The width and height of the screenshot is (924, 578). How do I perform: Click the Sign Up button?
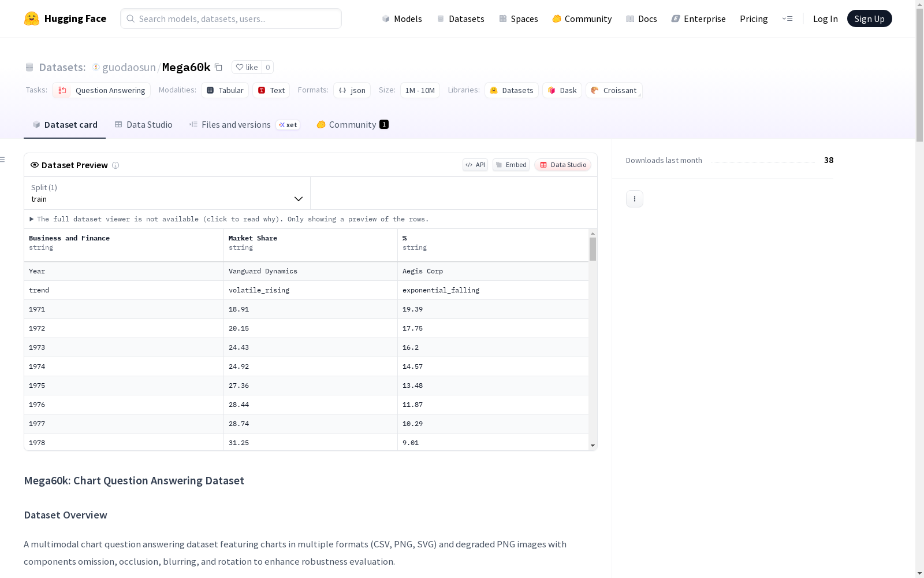(x=869, y=18)
